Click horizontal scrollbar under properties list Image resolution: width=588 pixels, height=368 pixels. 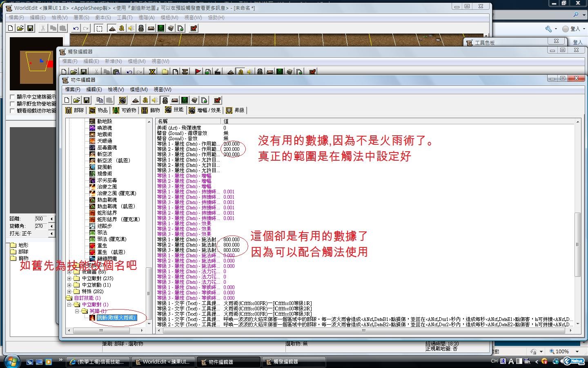(365, 330)
